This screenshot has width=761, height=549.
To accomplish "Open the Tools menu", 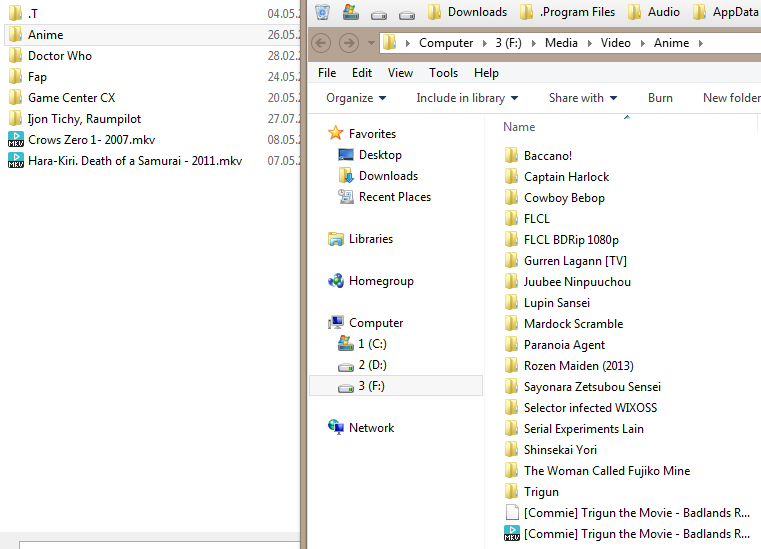I will tap(443, 73).
